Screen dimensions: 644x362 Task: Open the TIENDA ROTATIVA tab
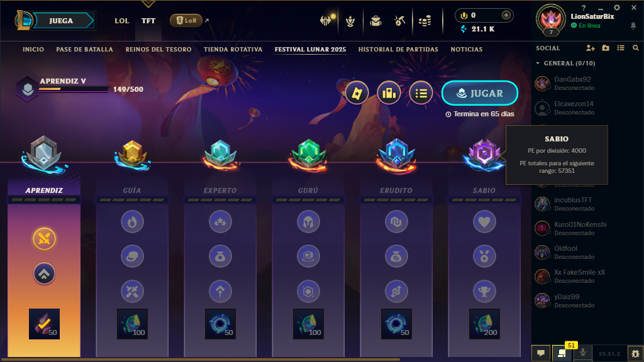click(233, 49)
